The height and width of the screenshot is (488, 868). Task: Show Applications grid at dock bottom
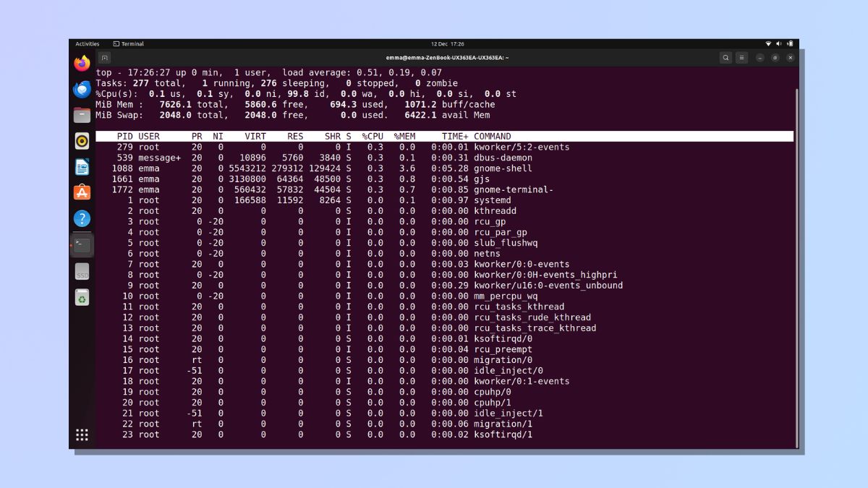(82, 435)
